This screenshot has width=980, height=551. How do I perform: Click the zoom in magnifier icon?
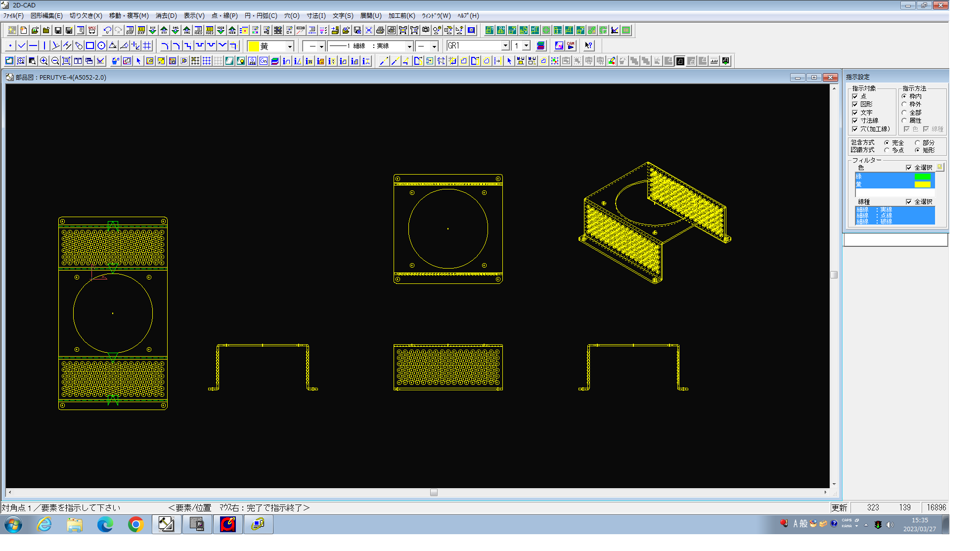tap(44, 61)
